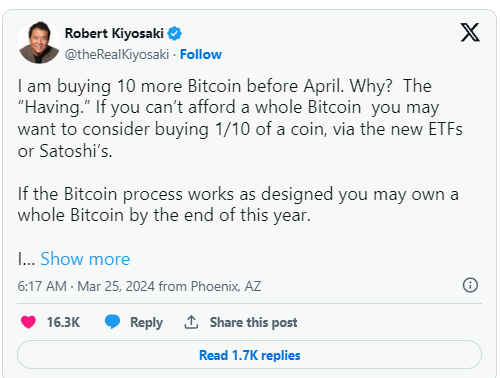The width and height of the screenshot is (500, 378).
Task: Follow the account via Follow link
Action: tap(201, 54)
